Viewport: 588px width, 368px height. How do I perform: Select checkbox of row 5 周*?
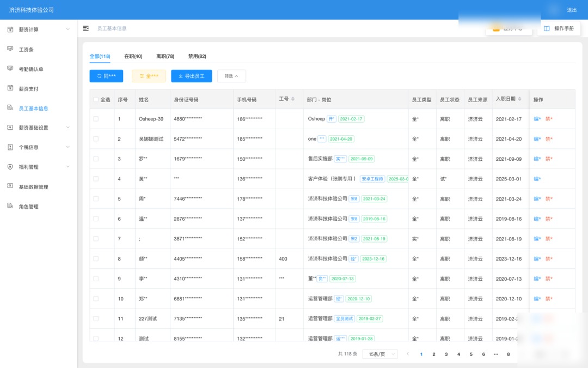click(96, 198)
